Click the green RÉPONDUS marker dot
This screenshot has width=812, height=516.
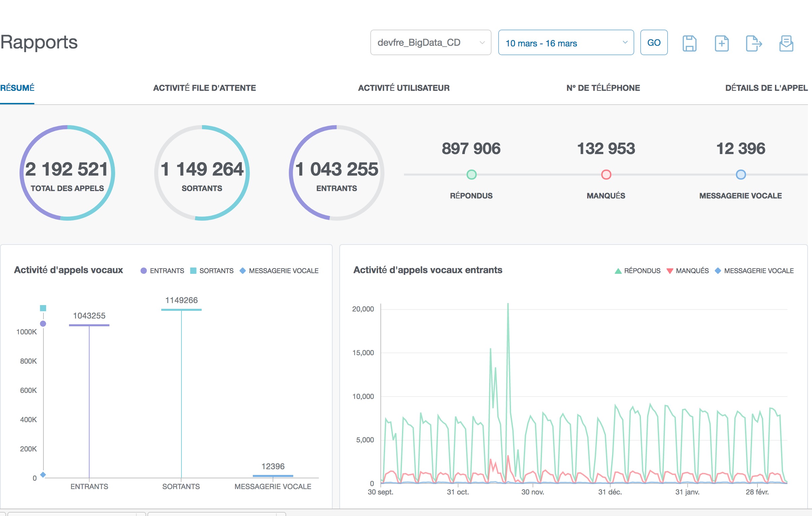[x=471, y=175]
